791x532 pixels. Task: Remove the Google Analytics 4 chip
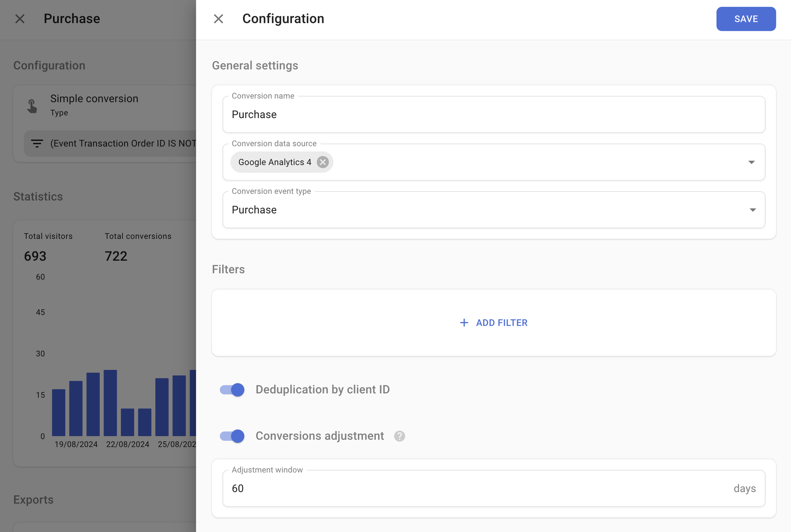(x=323, y=162)
